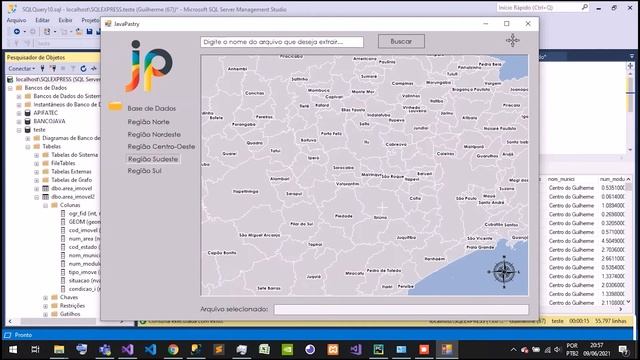
Task: Expand the Tabelas de Grafo node
Action: [x=37, y=180]
